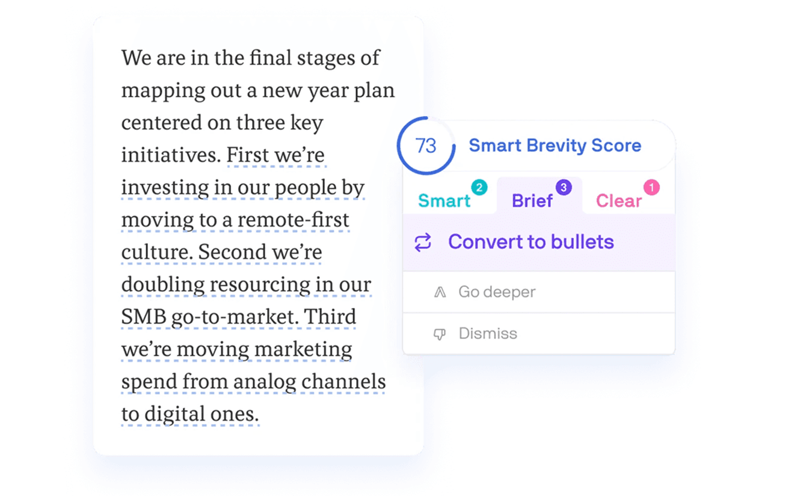The height and width of the screenshot is (504, 812).
Task: Dismiss the suggestion via Dismiss text
Action: click(488, 334)
